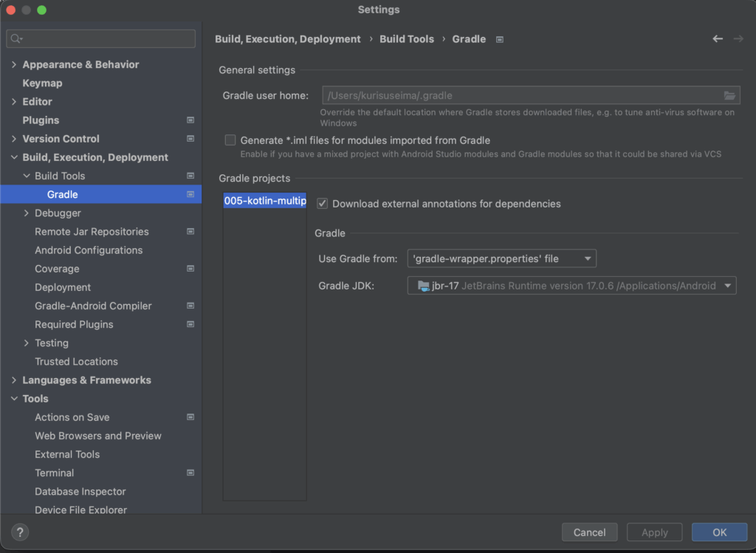The image size is (756, 553).
Task: Click the Cancel button
Action: pyautogui.click(x=589, y=532)
